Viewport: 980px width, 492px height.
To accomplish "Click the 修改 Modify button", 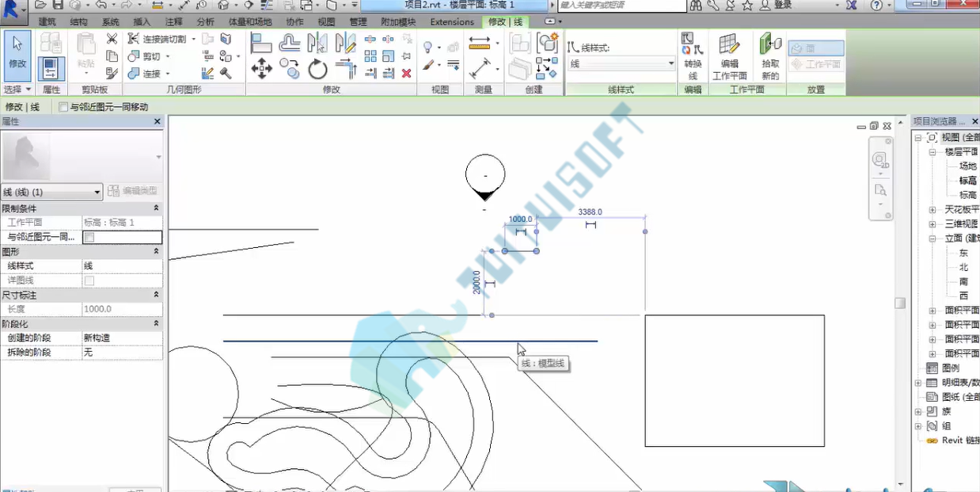I will (17, 55).
